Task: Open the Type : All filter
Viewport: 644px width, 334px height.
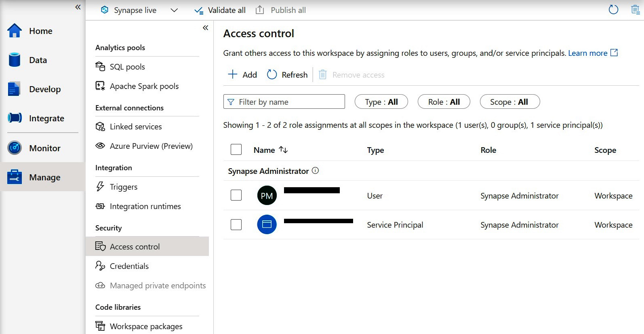Action: pos(381,102)
